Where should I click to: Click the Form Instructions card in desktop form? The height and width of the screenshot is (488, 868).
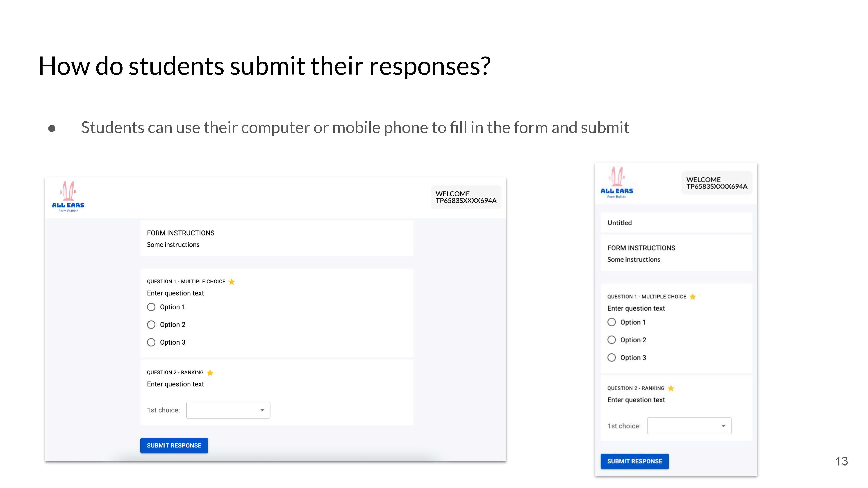[277, 238]
